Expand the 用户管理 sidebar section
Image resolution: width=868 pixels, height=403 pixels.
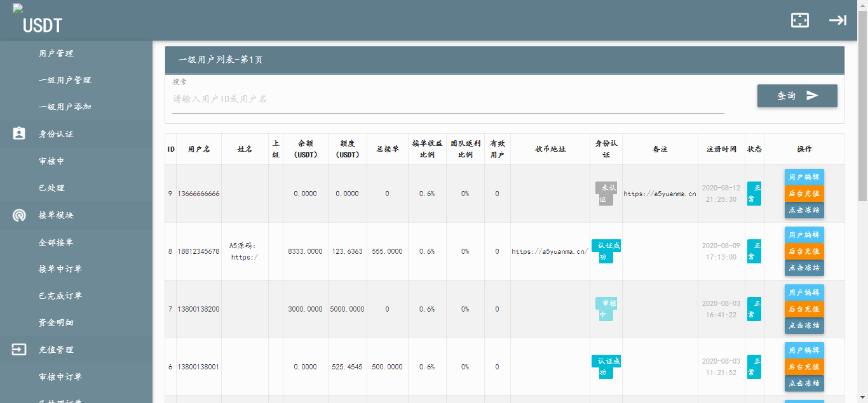pyautogui.click(x=56, y=53)
